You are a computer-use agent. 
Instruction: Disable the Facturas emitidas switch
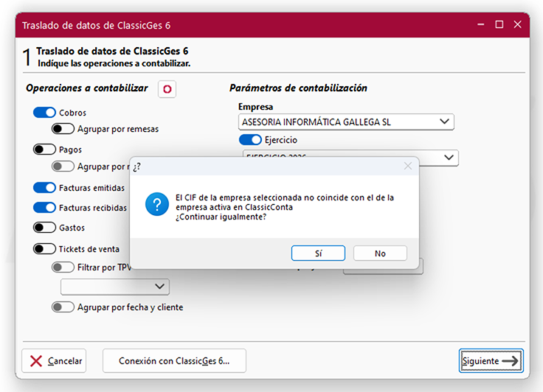pos(45,188)
